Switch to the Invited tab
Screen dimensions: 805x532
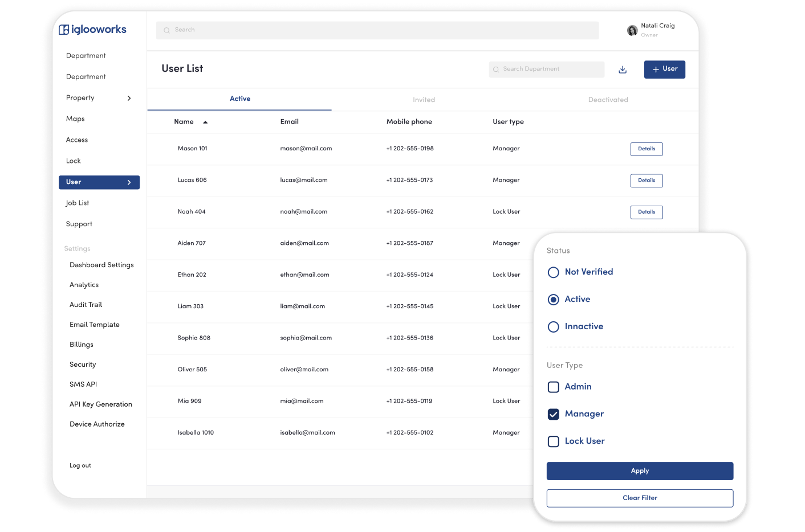(x=424, y=99)
